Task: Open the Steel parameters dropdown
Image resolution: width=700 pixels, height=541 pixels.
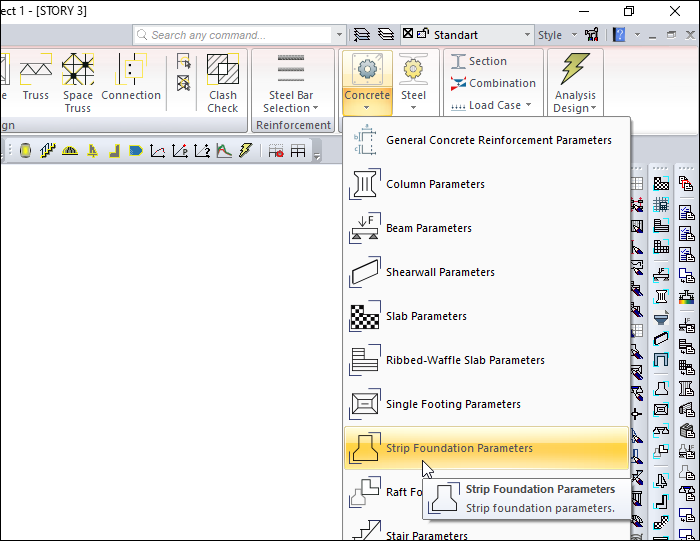Action: [x=413, y=80]
